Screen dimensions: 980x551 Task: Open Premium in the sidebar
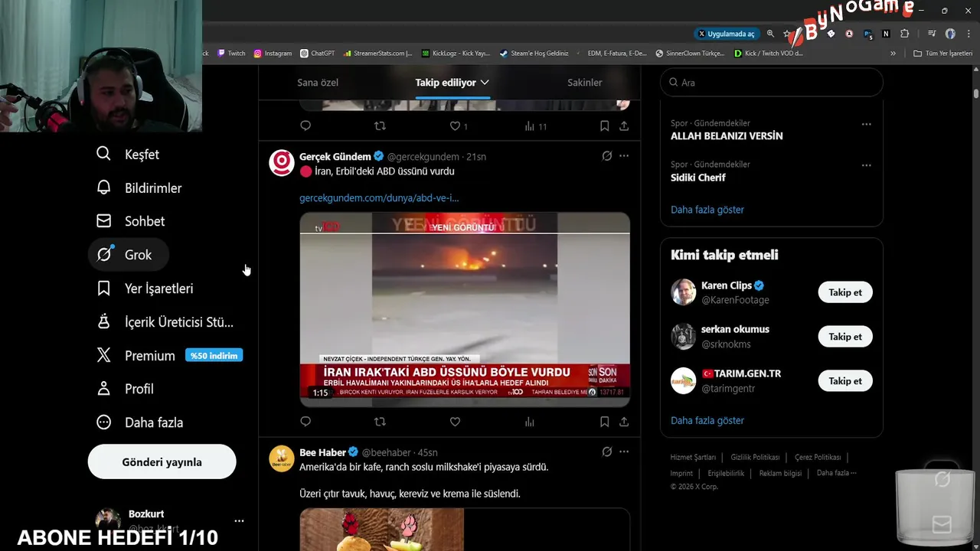(169, 356)
